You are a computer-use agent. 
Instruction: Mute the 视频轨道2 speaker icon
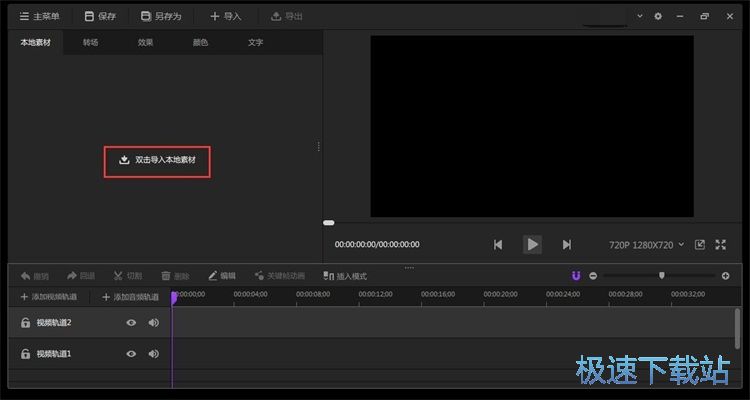(154, 323)
